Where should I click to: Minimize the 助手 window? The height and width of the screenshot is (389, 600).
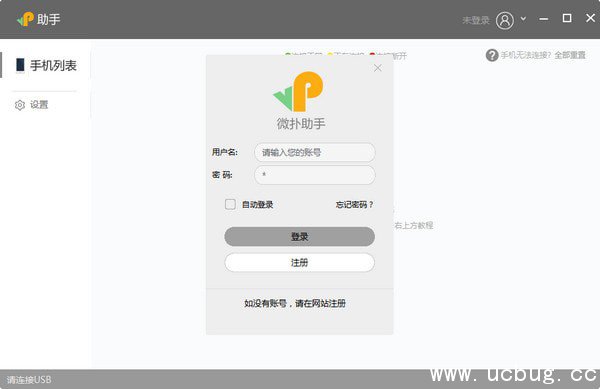[544, 19]
